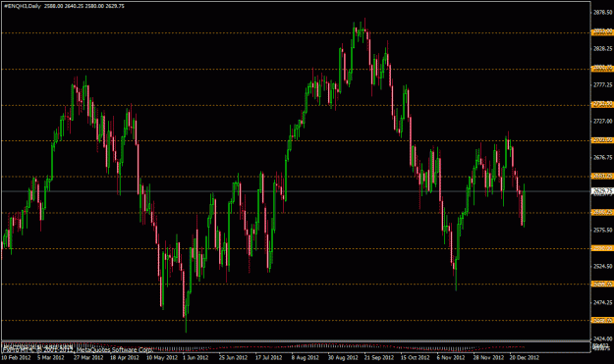614x364 pixels.
Task: Select the orange 2700.00 level price tag
Action: 602,140
